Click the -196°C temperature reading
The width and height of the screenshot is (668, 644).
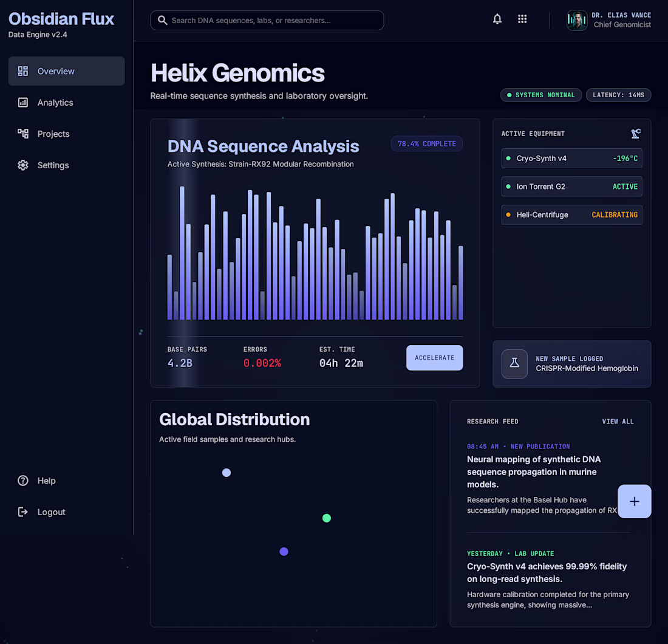[x=625, y=159]
